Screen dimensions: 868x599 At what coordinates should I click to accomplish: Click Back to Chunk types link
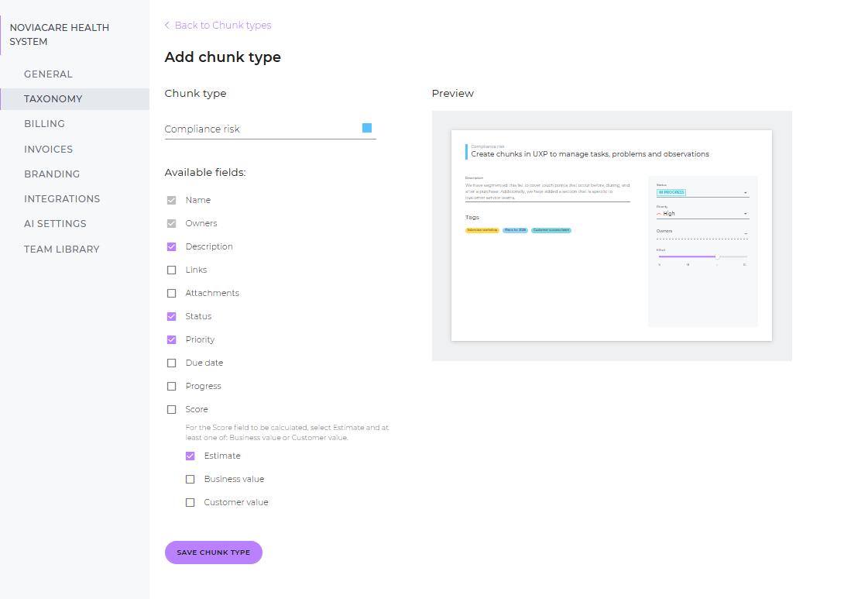222,26
